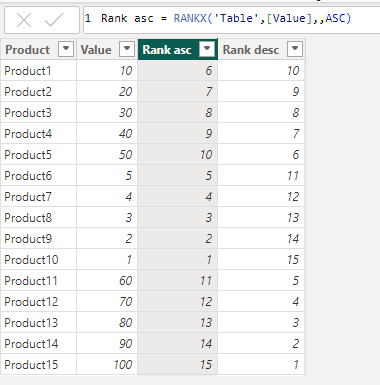380x385 pixels.
Task: Click the Rank desc cell for Product6
Action: (x=261, y=176)
